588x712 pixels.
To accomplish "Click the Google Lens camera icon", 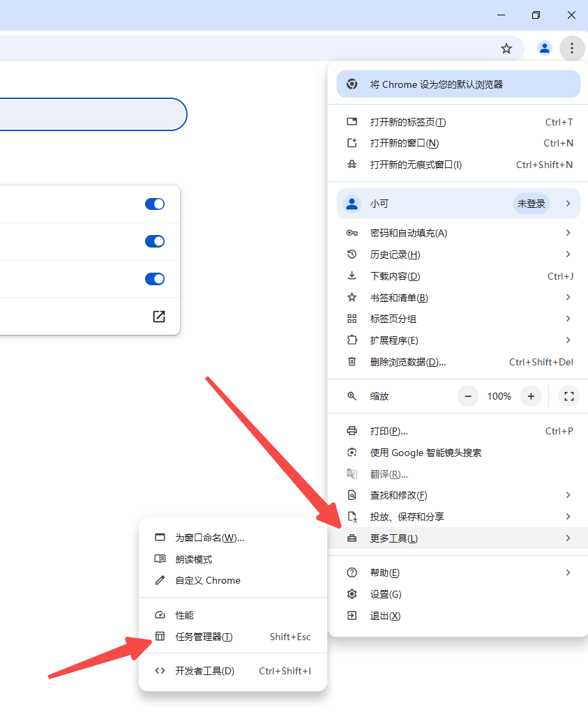I will point(352,453).
